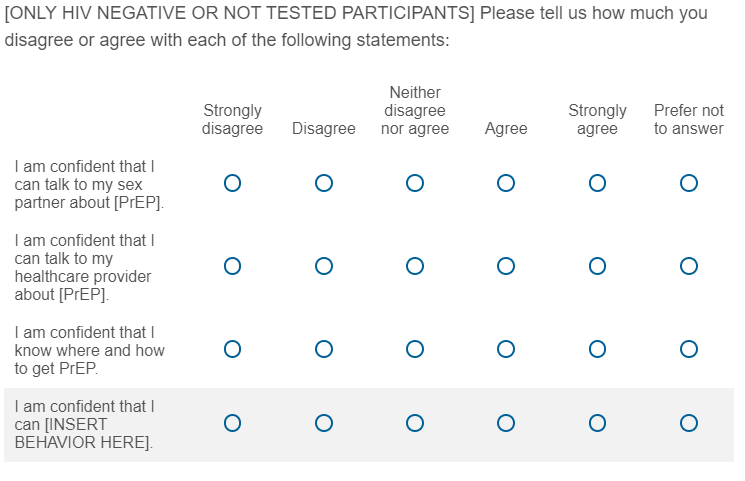The width and height of the screenshot is (745, 481).
Task: Select Strongly disagree for sex partner PrEP statement
Action: 232,183
